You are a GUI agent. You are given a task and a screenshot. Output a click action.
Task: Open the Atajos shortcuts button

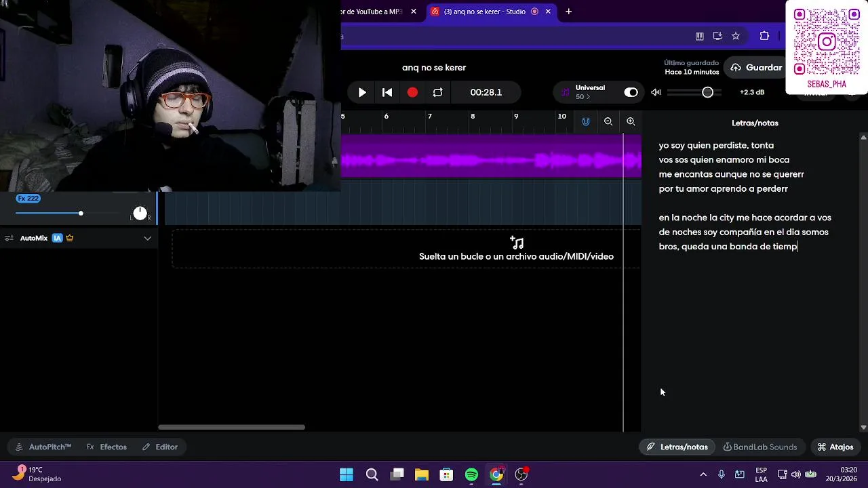pyautogui.click(x=835, y=447)
